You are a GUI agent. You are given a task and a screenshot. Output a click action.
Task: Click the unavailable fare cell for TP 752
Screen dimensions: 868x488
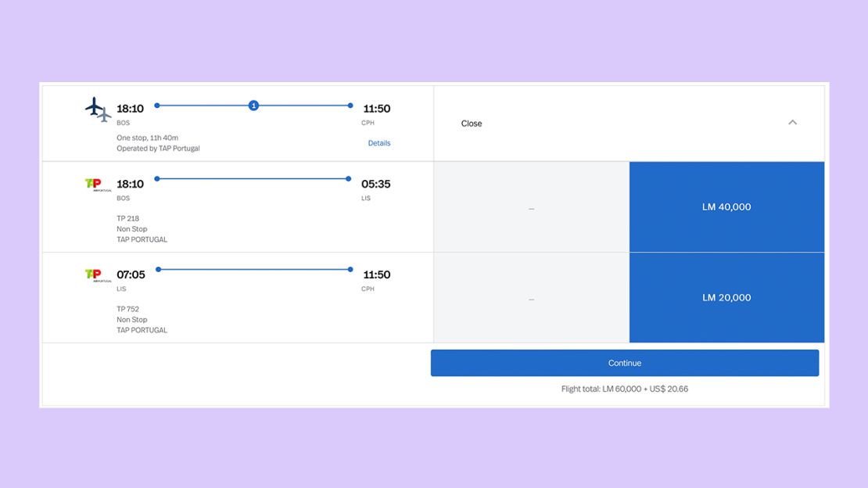[532, 297]
